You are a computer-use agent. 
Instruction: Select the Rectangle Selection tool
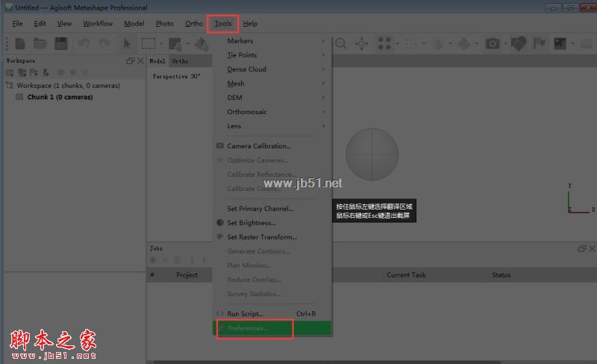(x=149, y=43)
